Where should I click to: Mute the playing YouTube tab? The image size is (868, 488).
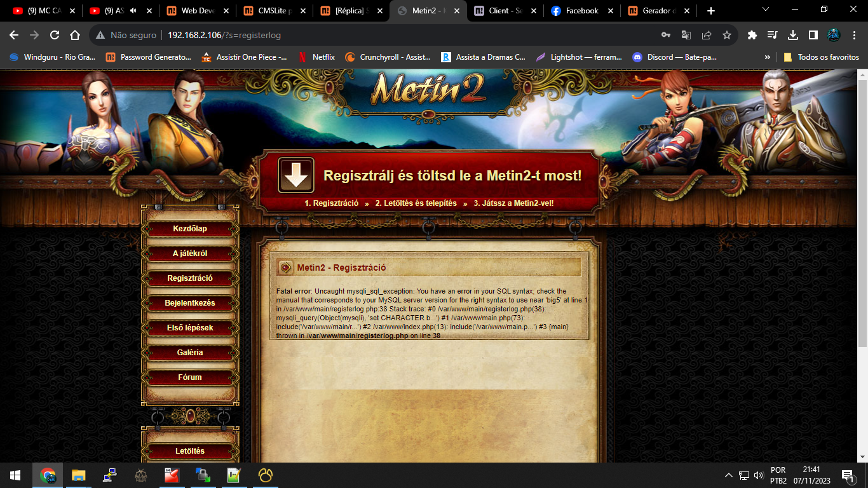(133, 11)
